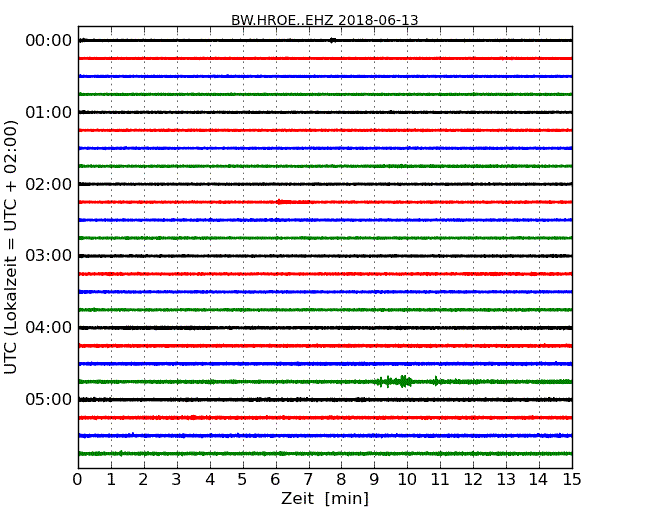Viewport: 650px width, 520px height.
Task: Click the largest green seismic burst near minute 10
Action: 405,381
